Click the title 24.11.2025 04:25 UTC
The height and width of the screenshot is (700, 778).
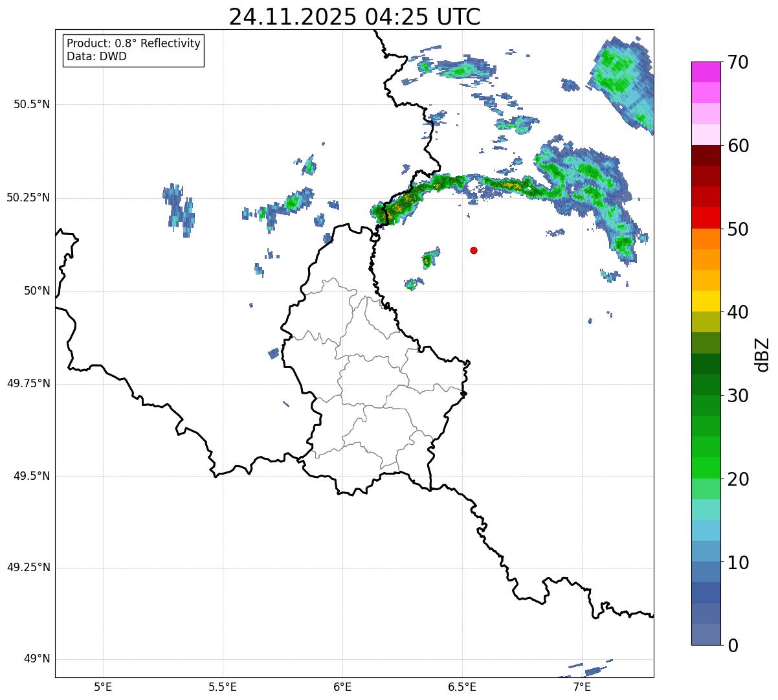pyautogui.click(x=355, y=16)
